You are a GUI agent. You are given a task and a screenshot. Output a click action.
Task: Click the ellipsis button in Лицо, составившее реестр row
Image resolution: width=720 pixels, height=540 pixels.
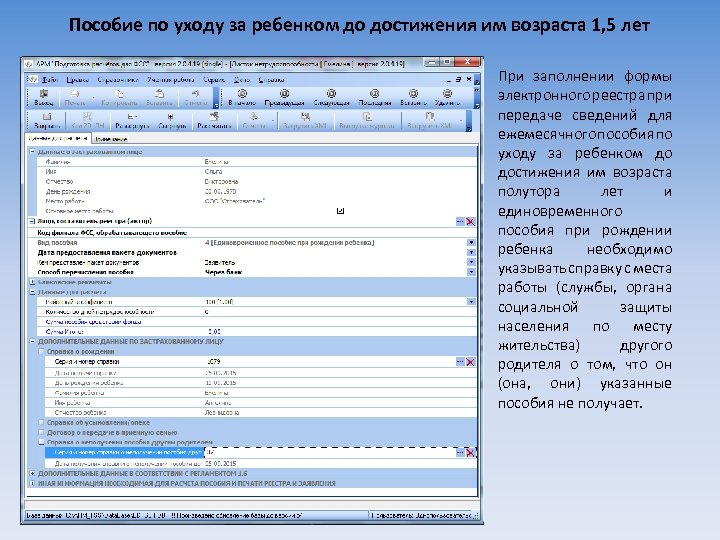pos(460,222)
